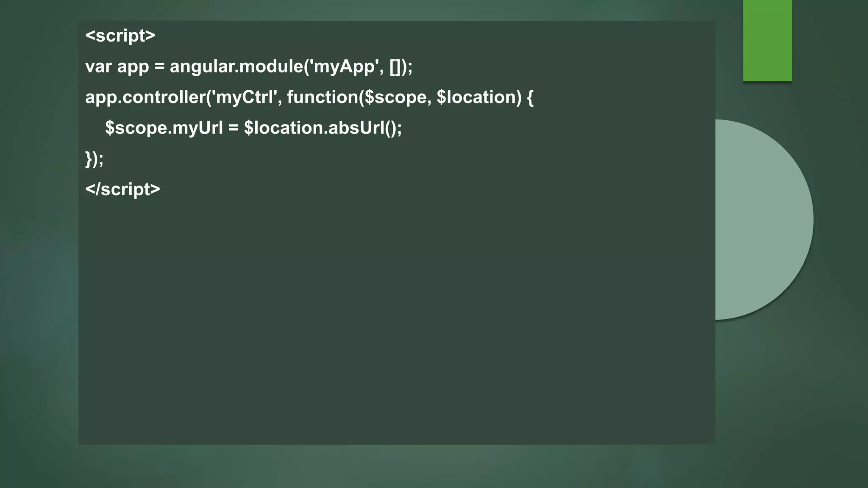The width and height of the screenshot is (868, 488).
Task: Click the angular.module('myApp') code line
Action: 249,67
